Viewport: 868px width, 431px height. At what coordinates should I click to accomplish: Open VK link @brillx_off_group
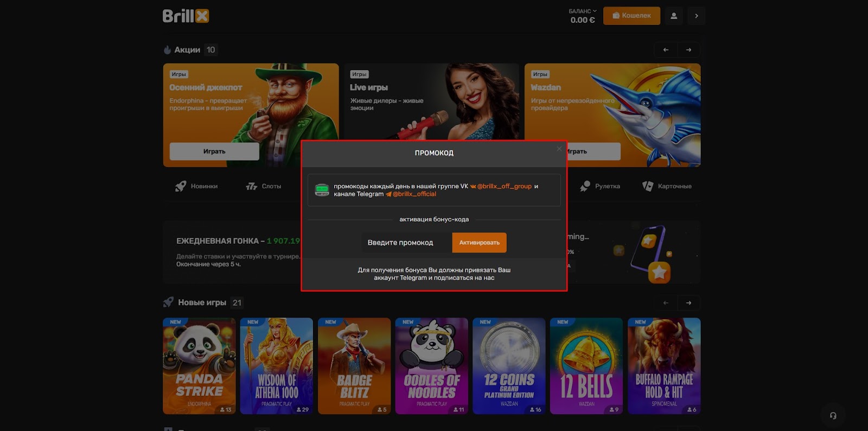[501, 186]
